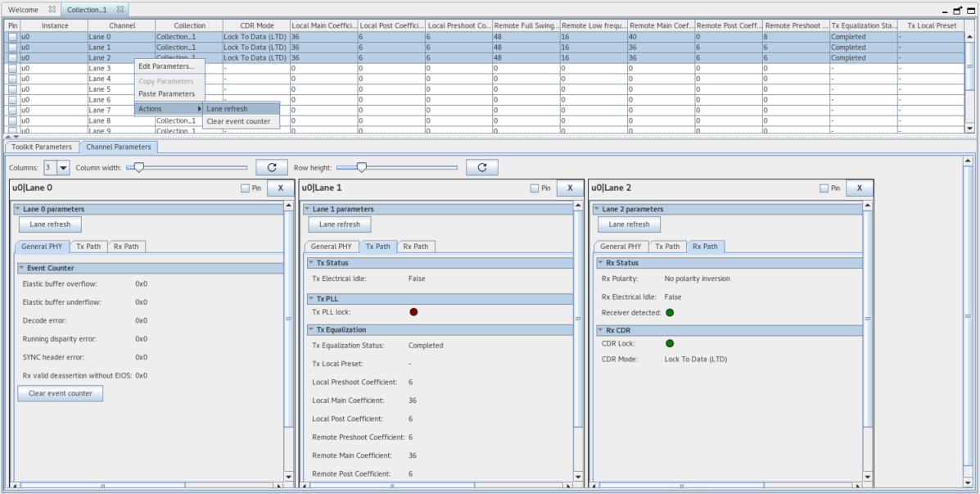Click Lane refresh button in Lane 2 panel
980x494 pixels.
(x=629, y=224)
